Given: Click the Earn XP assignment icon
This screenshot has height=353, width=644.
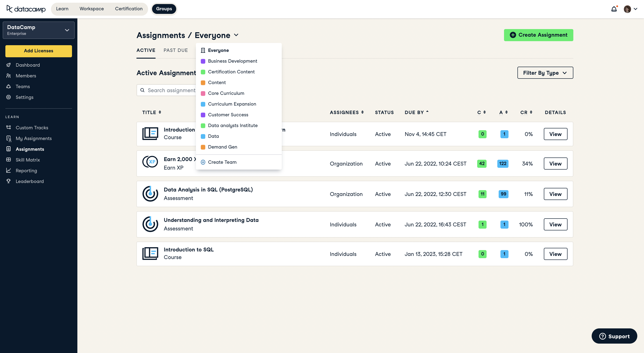Looking at the screenshot, I should click(150, 162).
